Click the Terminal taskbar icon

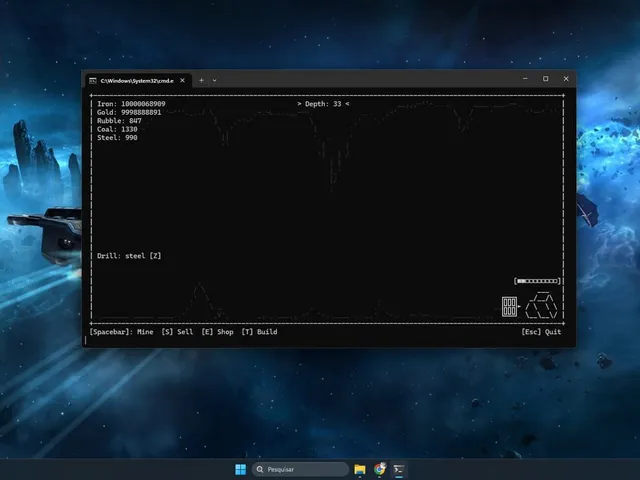399,469
